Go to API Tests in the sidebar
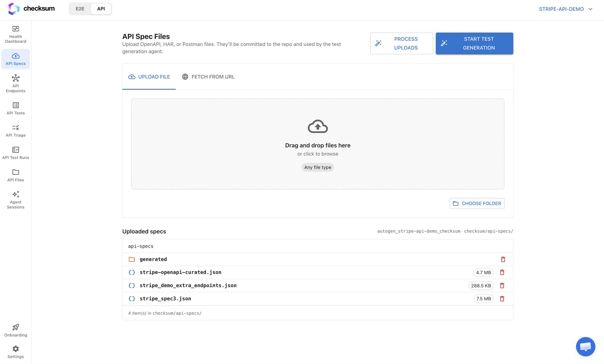Image resolution: width=604 pixels, height=364 pixels. (x=16, y=108)
